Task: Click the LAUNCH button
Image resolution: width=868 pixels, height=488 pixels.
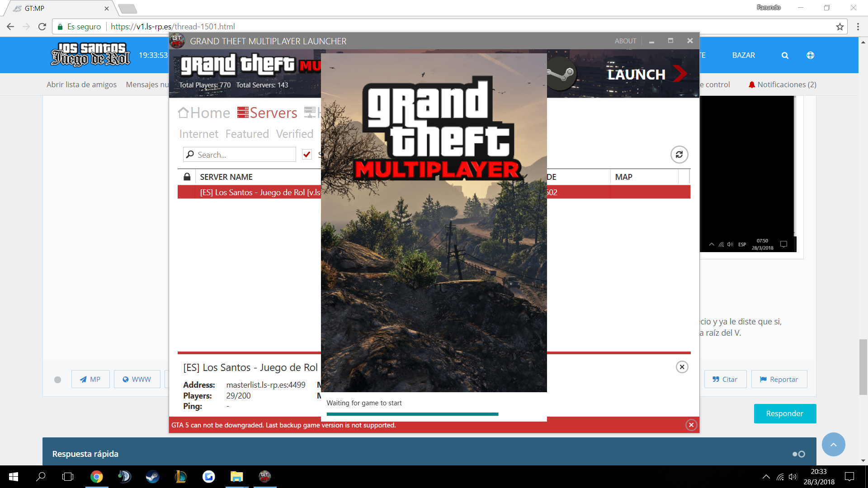Action: pyautogui.click(x=646, y=74)
